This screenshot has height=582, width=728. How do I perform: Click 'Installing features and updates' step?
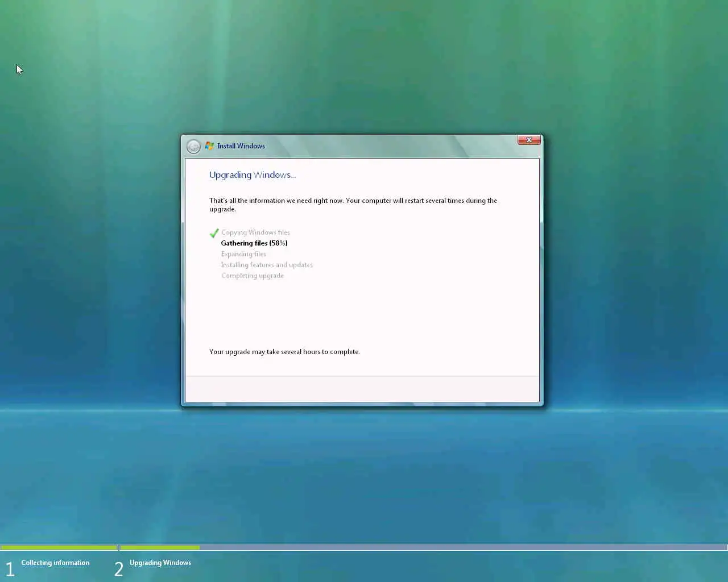(267, 265)
